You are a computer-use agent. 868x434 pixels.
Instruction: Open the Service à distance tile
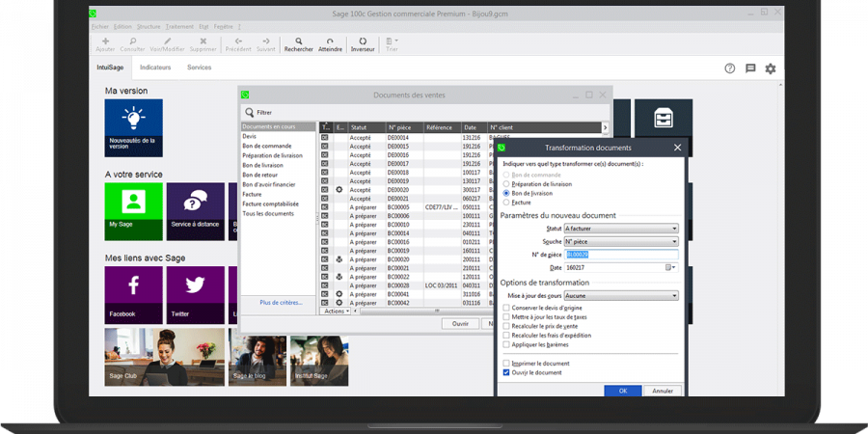coord(196,211)
